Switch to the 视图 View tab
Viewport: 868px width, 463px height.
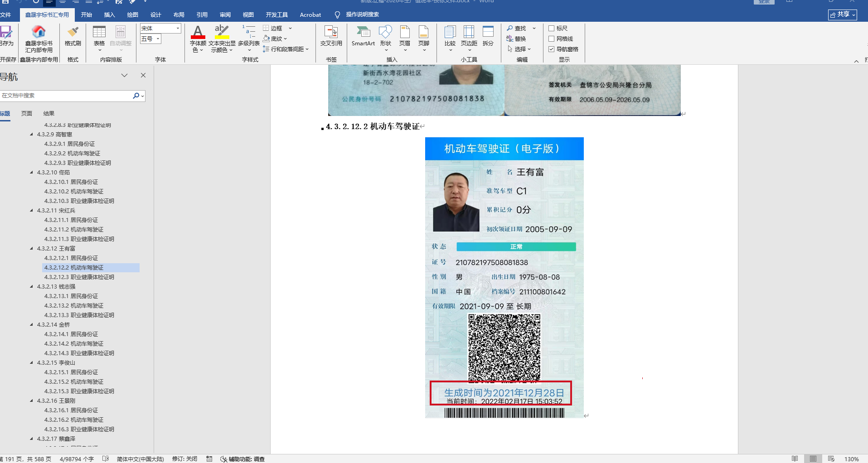click(248, 14)
